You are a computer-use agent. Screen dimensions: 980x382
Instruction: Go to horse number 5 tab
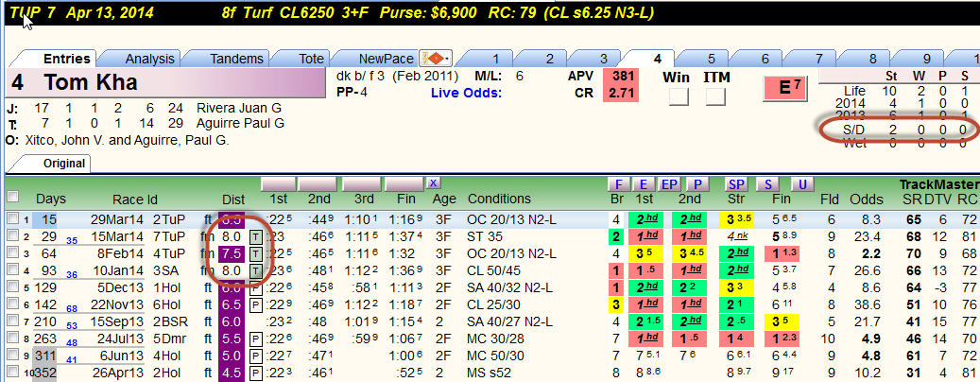coord(711,59)
